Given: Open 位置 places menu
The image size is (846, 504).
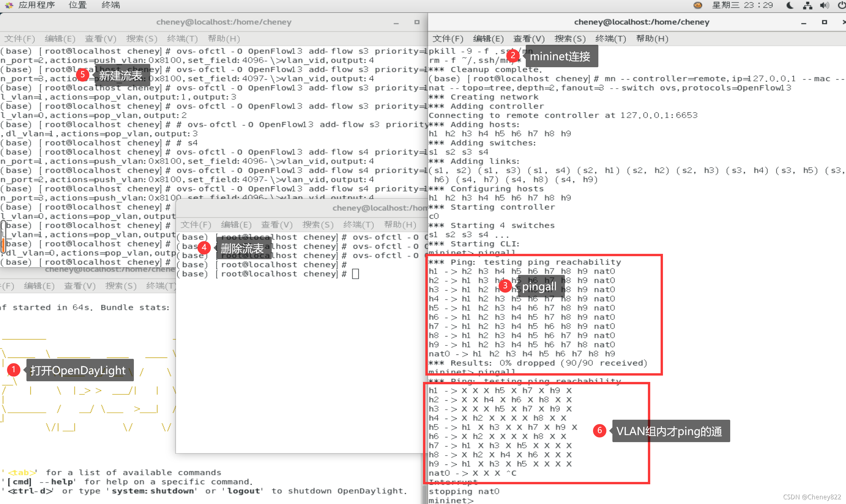Looking at the screenshot, I should click(77, 5).
